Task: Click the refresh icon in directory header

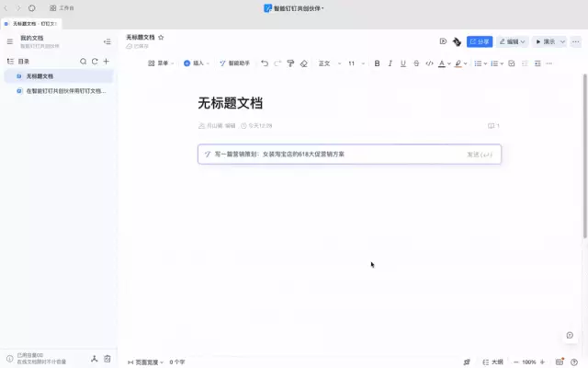Action: (x=94, y=61)
